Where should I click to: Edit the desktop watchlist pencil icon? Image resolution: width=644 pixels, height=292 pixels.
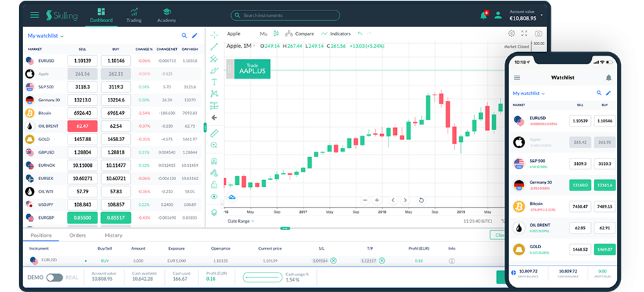point(195,35)
